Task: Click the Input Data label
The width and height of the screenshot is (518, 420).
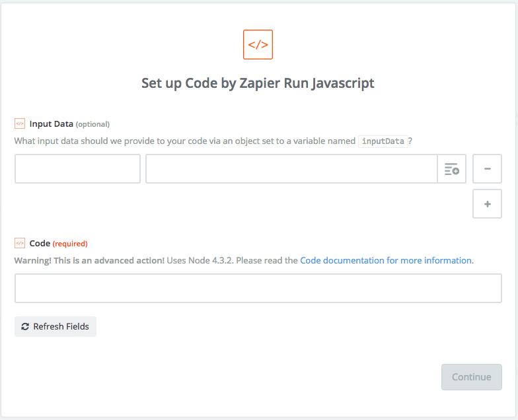Action: (x=51, y=123)
